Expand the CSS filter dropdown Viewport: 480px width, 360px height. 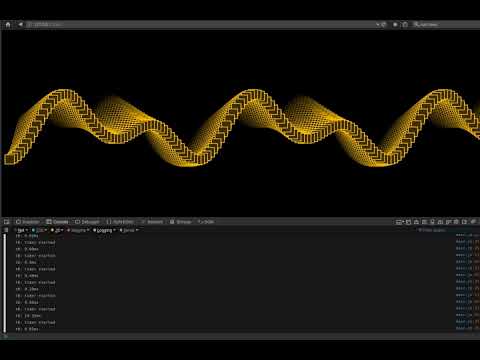tap(39, 230)
